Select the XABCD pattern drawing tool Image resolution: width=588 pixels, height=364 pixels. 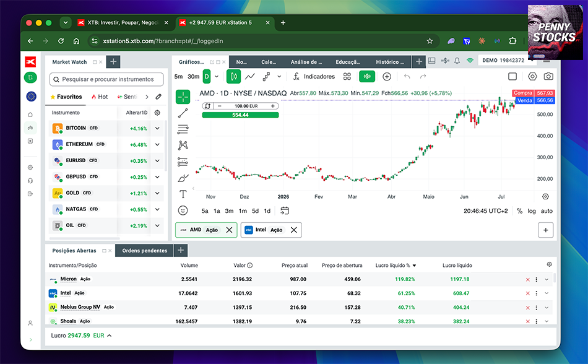click(x=183, y=145)
